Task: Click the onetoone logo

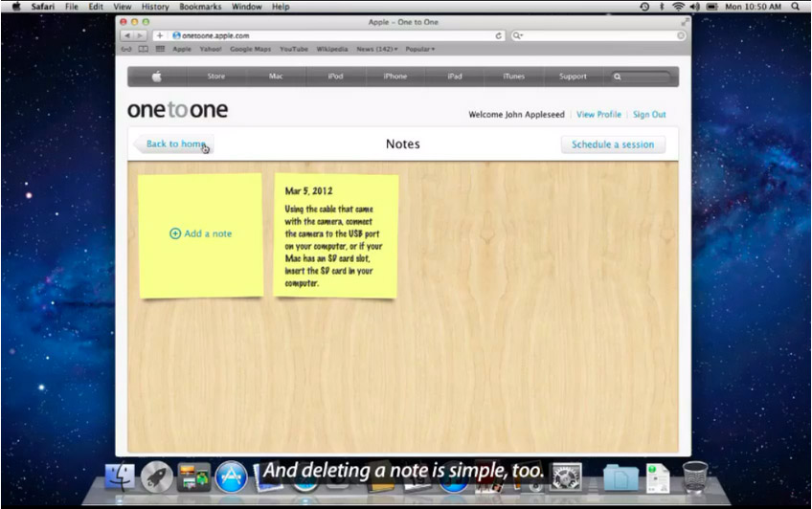Action: [178, 110]
